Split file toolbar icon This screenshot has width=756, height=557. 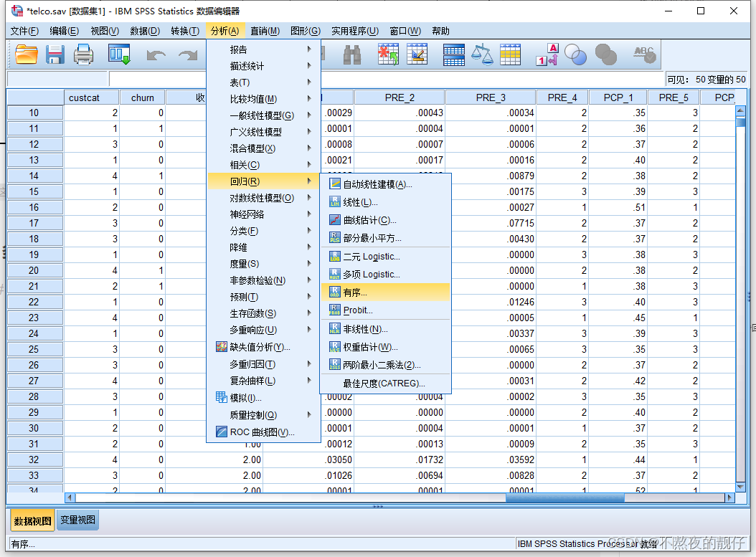coord(454,54)
